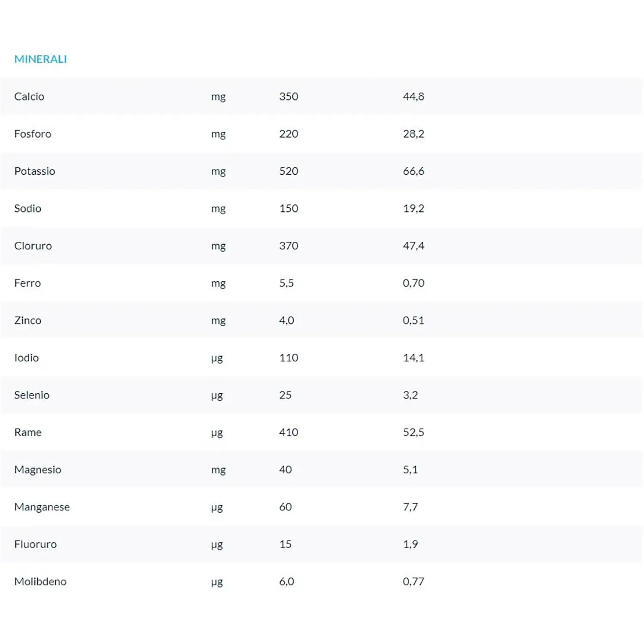Click the Calcio value 44,8

[x=413, y=97]
